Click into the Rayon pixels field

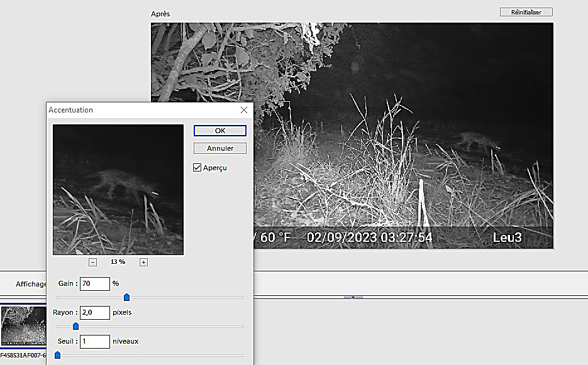pos(94,312)
